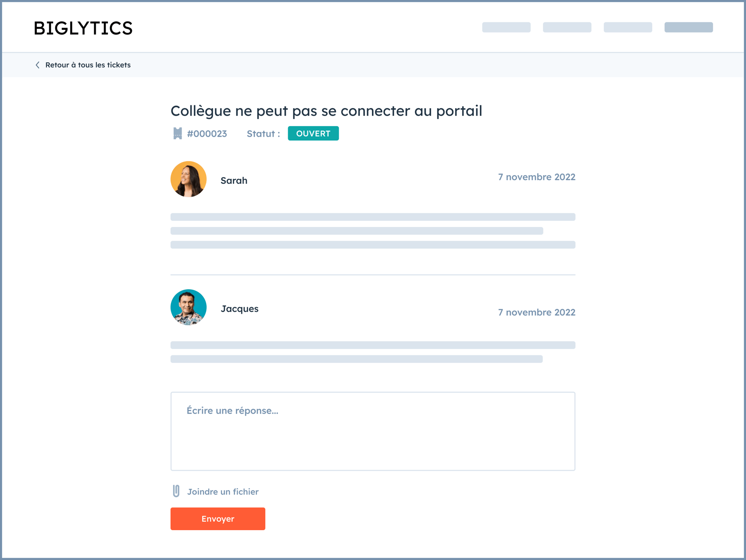Select the highlighted navigation item on the right
The height and width of the screenshot is (560, 746).
688,27
